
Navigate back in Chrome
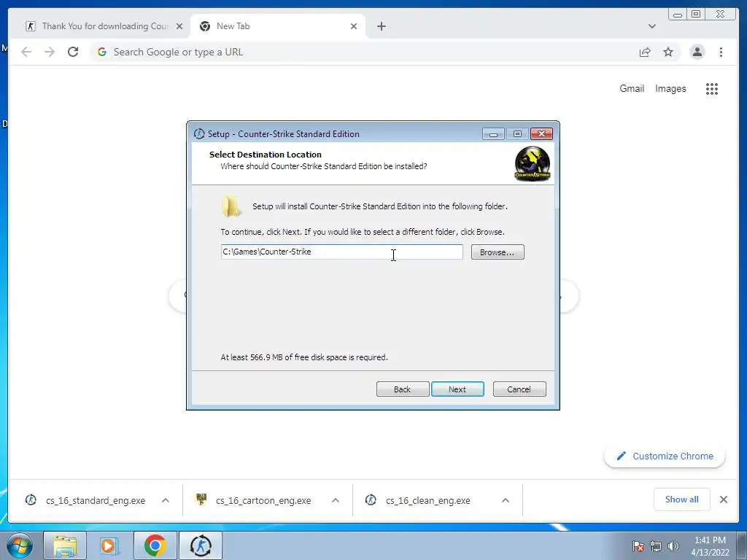[26, 52]
